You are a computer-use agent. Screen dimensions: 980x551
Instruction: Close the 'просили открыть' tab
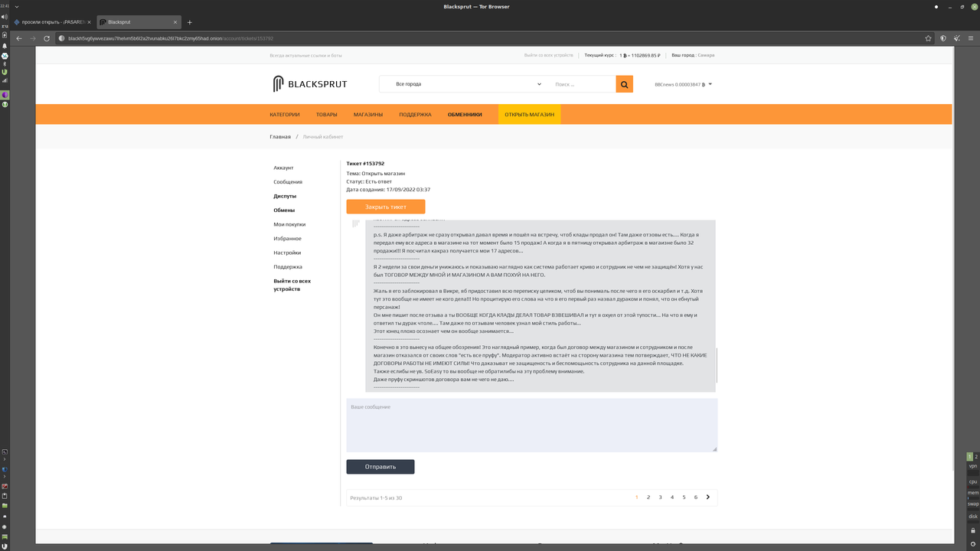tap(90, 22)
